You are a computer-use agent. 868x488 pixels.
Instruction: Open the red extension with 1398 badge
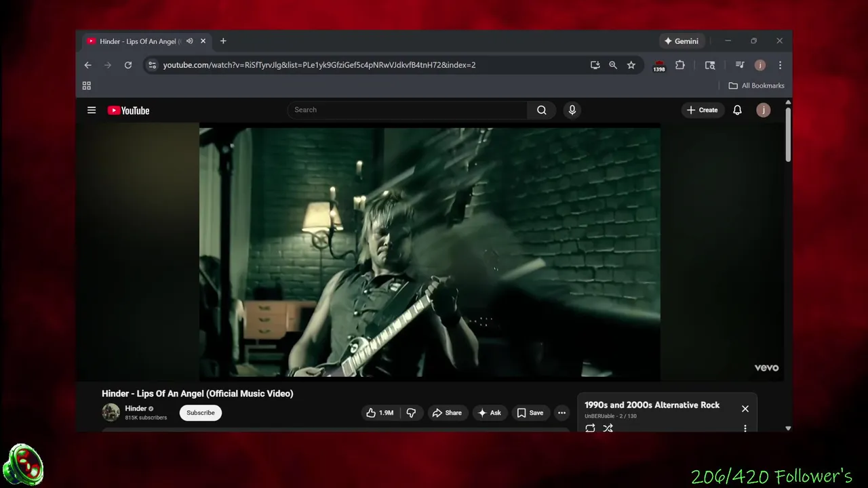[659, 66]
